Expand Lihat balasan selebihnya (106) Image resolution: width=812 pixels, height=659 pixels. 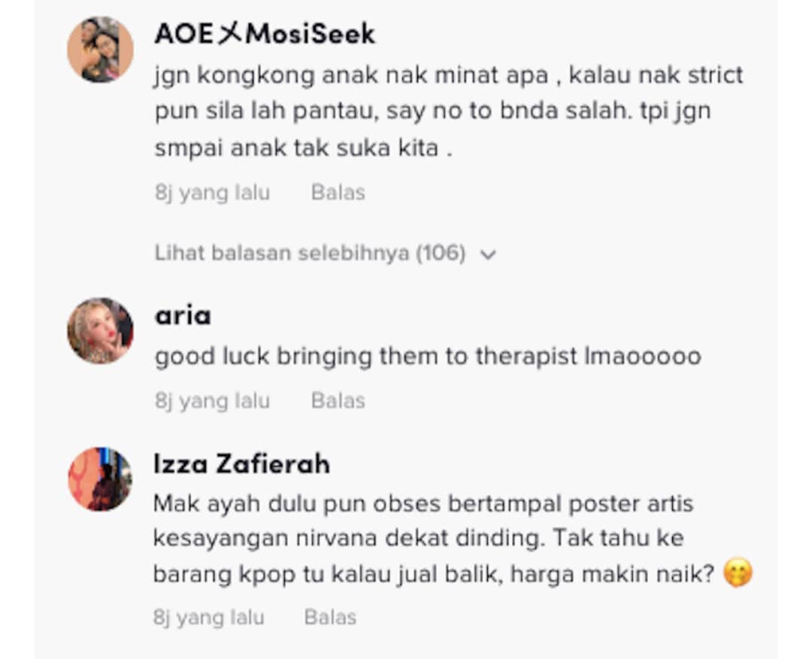pos(326,254)
